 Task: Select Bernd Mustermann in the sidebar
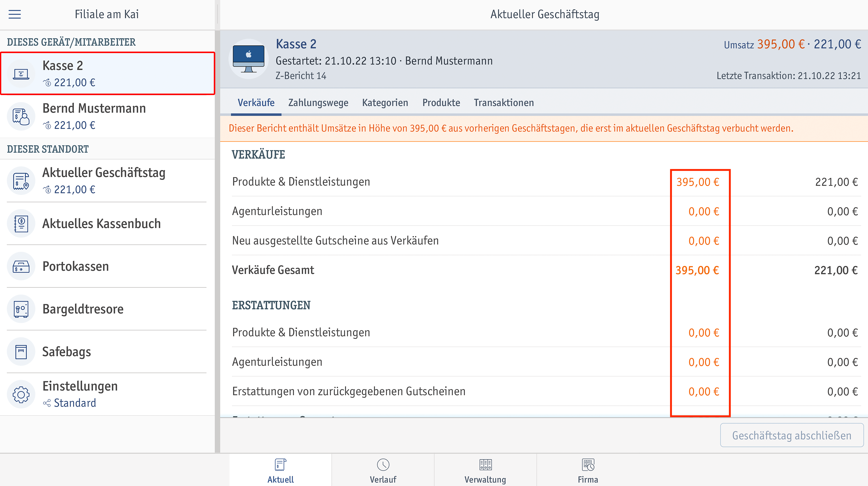[x=107, y=116]
